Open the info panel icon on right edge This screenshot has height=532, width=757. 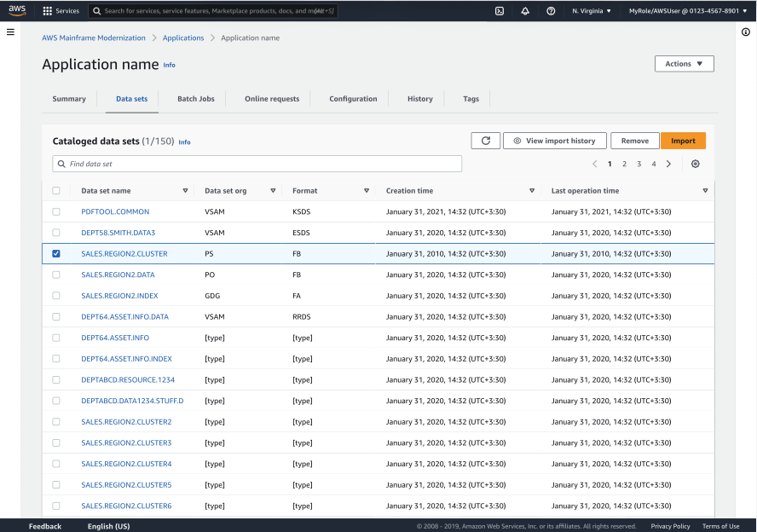pos(746,32)
